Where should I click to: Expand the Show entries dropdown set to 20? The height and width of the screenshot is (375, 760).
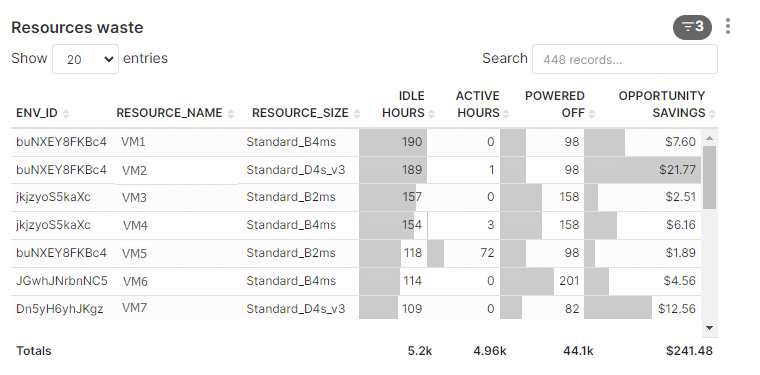pos(85,59)
